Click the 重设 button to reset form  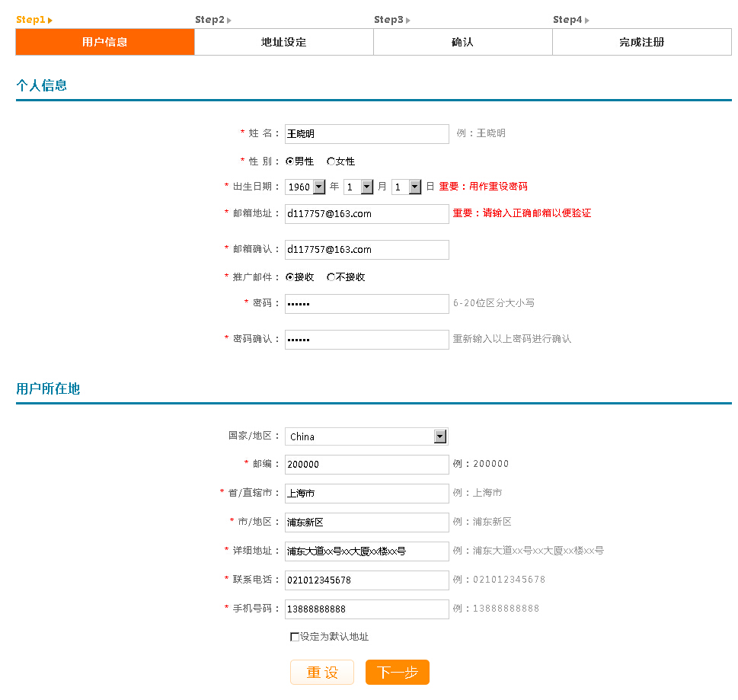coord(321,673)
